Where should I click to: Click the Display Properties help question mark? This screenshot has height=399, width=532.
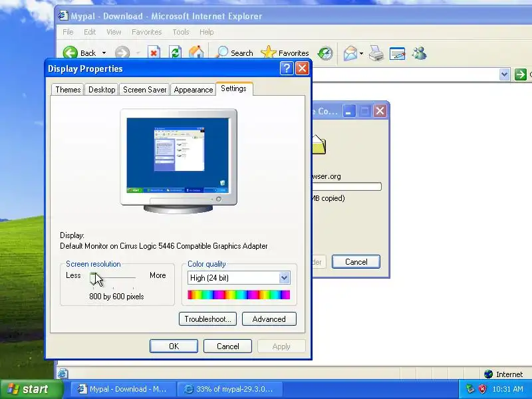tap(287, 68)
